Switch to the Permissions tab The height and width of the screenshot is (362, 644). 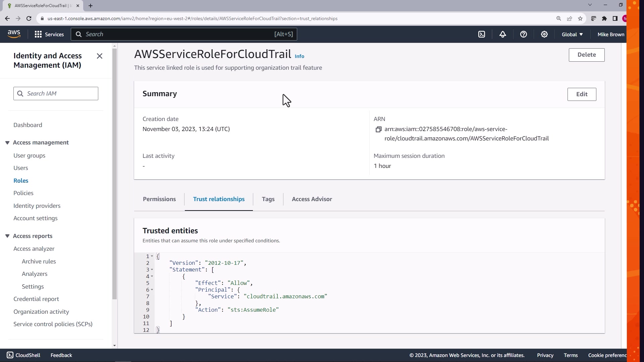tap(159, 199)
